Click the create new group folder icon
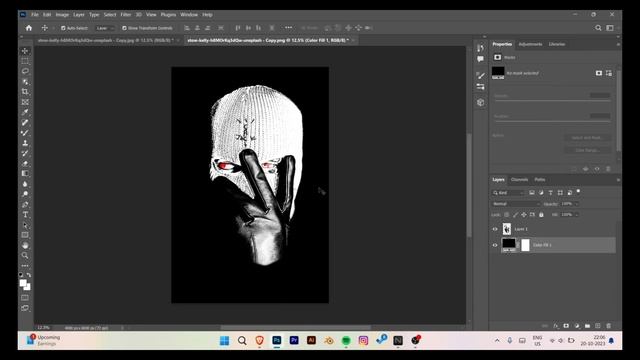The image size is (640, 360). pos(587,326)
